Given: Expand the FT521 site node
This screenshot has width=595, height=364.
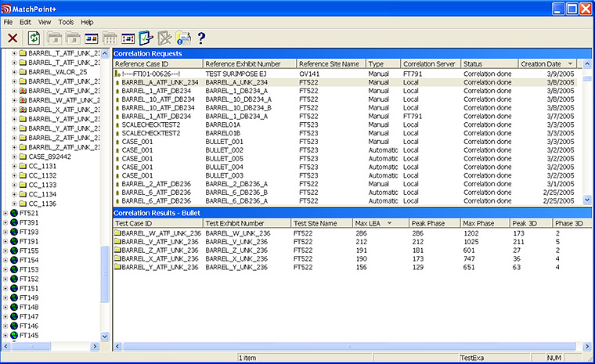Looking at the screenshot, I should pos(5,213).
